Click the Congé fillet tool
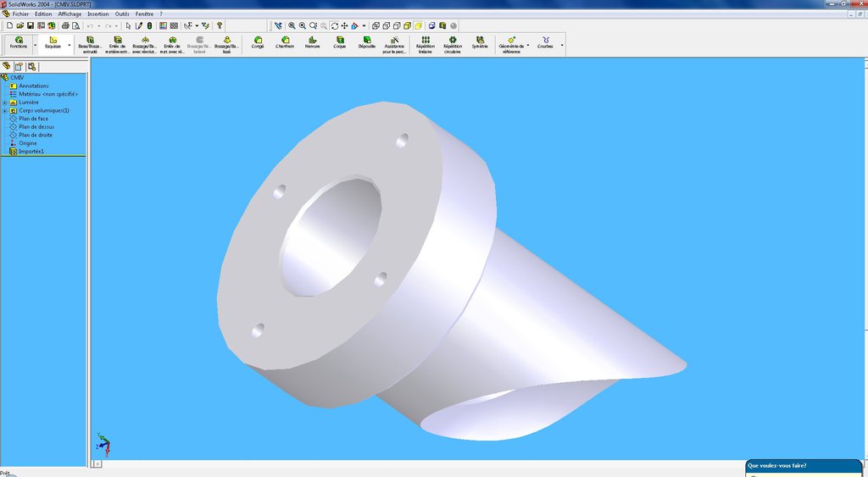Screen dimensions: 868x477 (x=258, y=42)
